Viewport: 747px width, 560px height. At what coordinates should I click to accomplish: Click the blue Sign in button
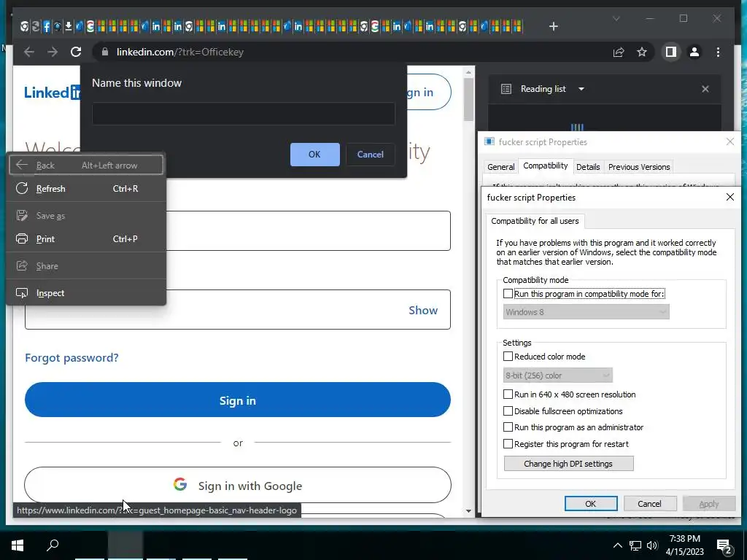tap(238, 400)
